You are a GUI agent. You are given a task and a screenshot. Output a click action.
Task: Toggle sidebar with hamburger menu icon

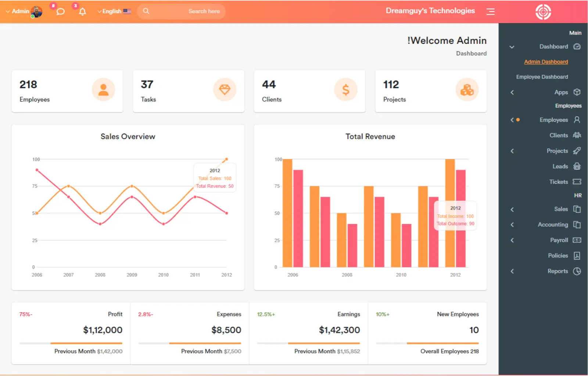490,12
